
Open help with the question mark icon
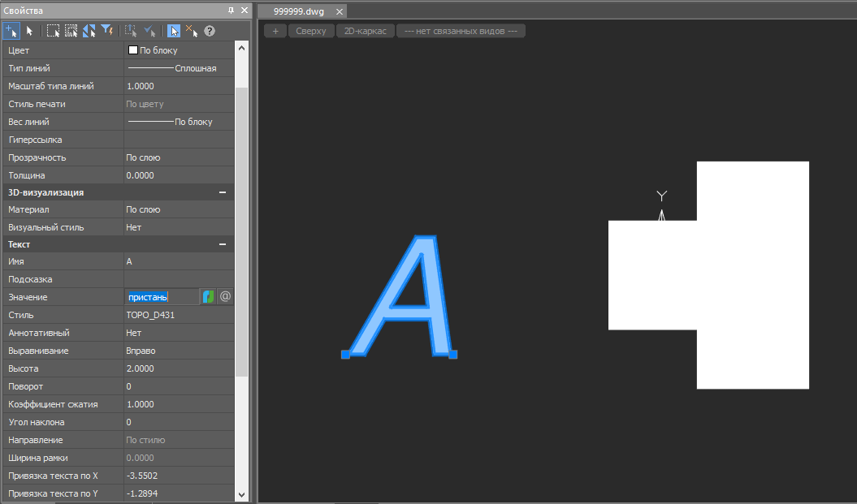tap(210, 31)
